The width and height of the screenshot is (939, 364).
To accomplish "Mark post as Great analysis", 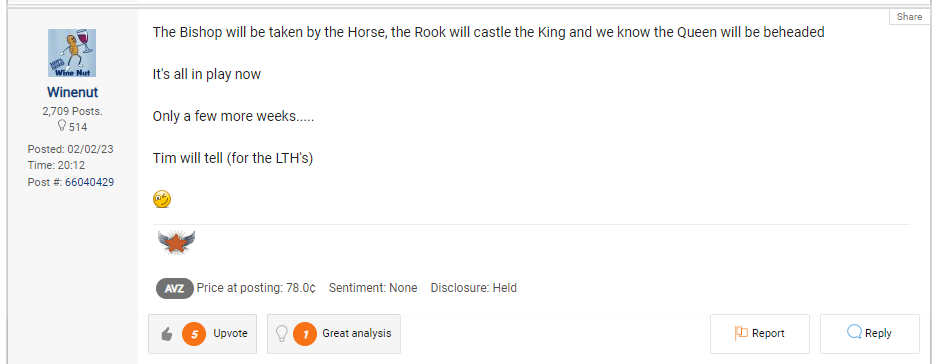I will (x=334, y=334).
